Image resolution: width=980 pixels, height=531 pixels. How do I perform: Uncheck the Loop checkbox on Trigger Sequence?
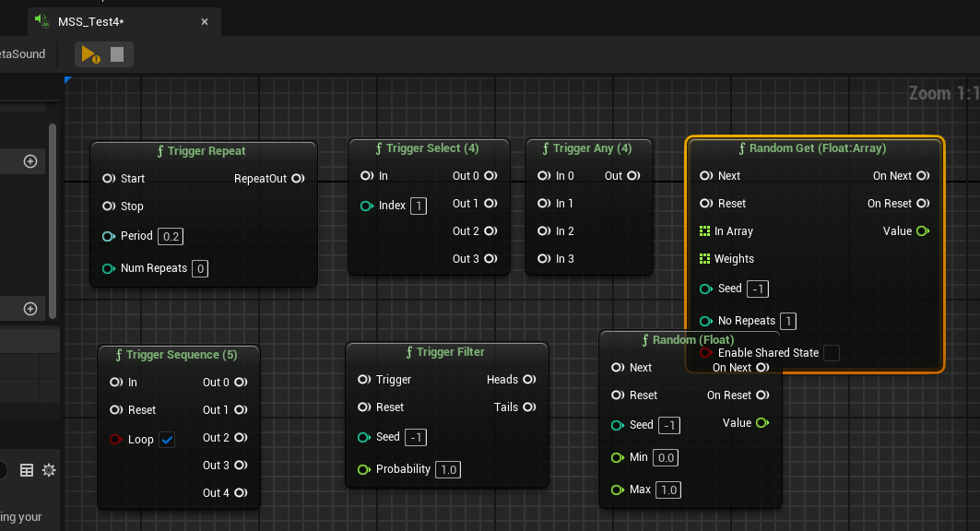[167, 440]
